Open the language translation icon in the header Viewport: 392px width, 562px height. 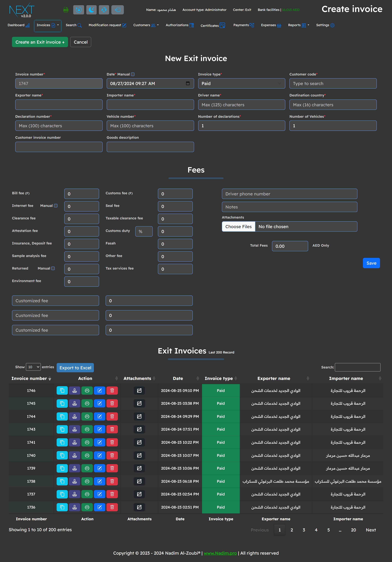[104, 10]
